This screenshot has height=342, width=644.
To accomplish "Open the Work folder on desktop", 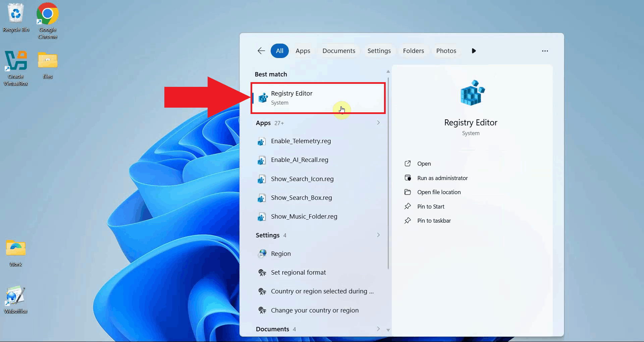I will [15, 248].
